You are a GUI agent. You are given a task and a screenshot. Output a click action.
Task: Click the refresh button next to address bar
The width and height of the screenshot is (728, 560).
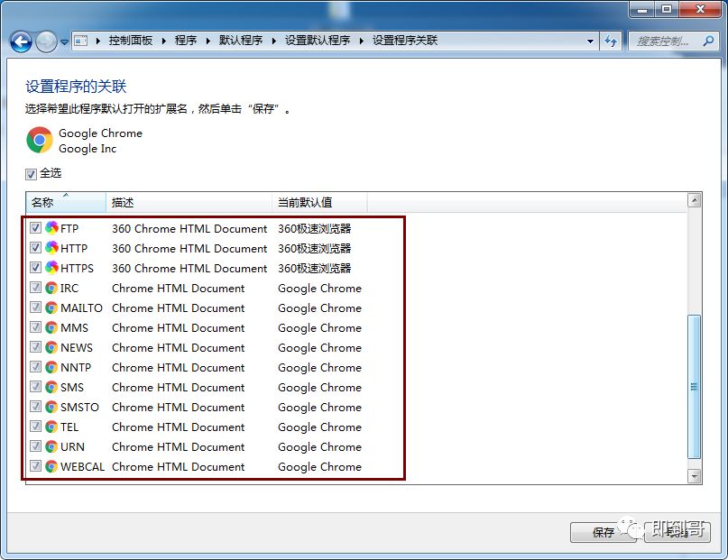(x=611, y=41)
